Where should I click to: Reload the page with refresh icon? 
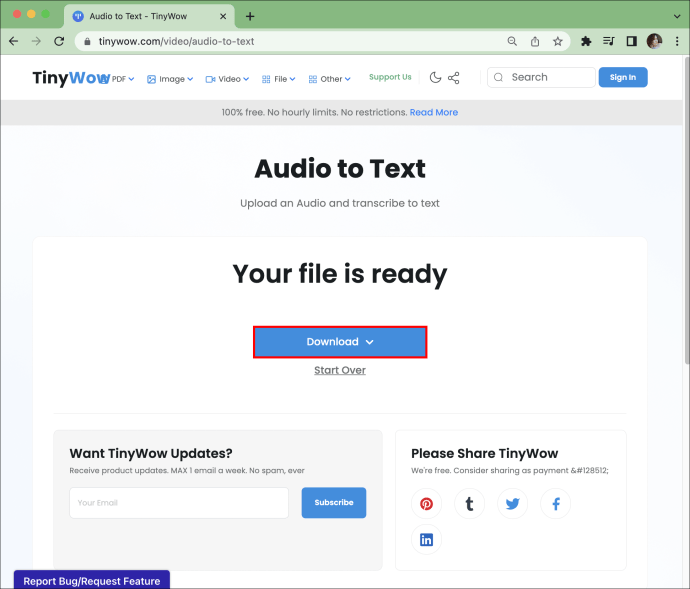point(59,41)
